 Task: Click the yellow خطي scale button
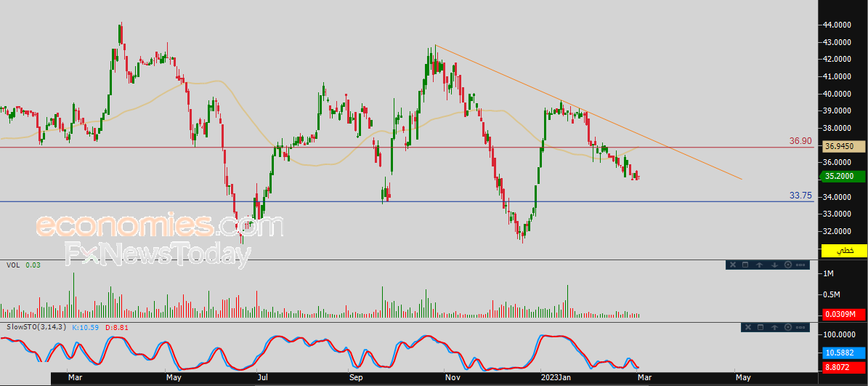(x=844, y=251)
